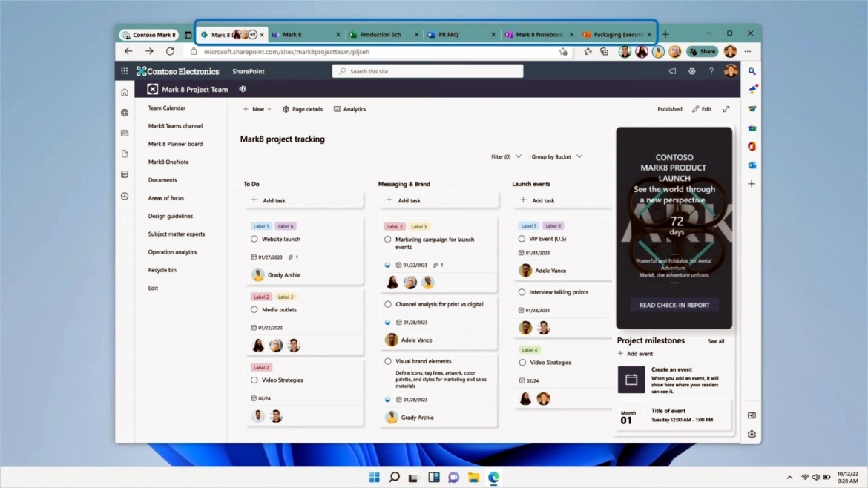Open Mark 8 Planner board link
This screenshot has width=868, height=488.
click(176, 144)
